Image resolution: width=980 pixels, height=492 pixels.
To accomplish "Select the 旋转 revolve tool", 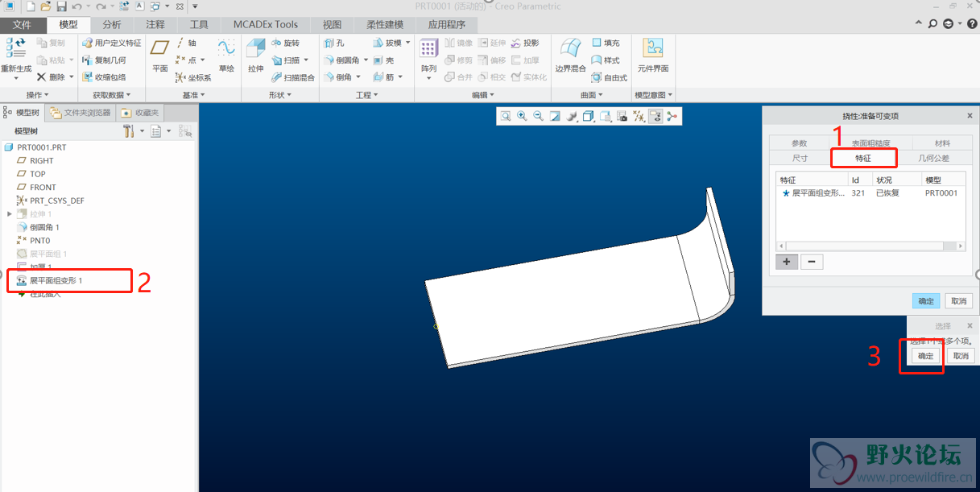I will 285,43.
